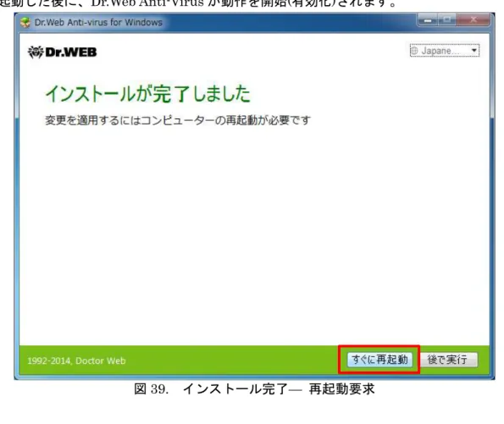Click the installer icon in title bar
The height and width of the screenshot is (424, 504).
pos(25,23)
